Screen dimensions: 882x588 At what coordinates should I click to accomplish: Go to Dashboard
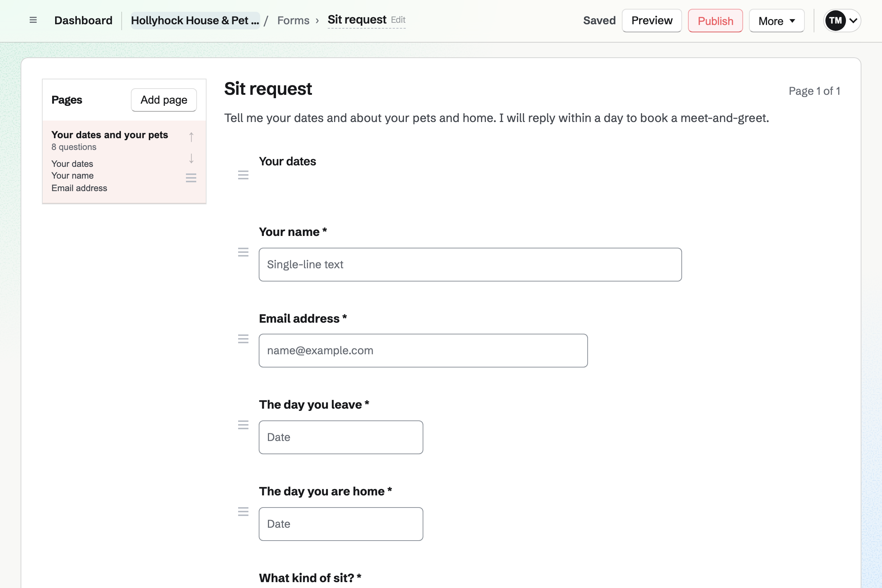[83, 20]
